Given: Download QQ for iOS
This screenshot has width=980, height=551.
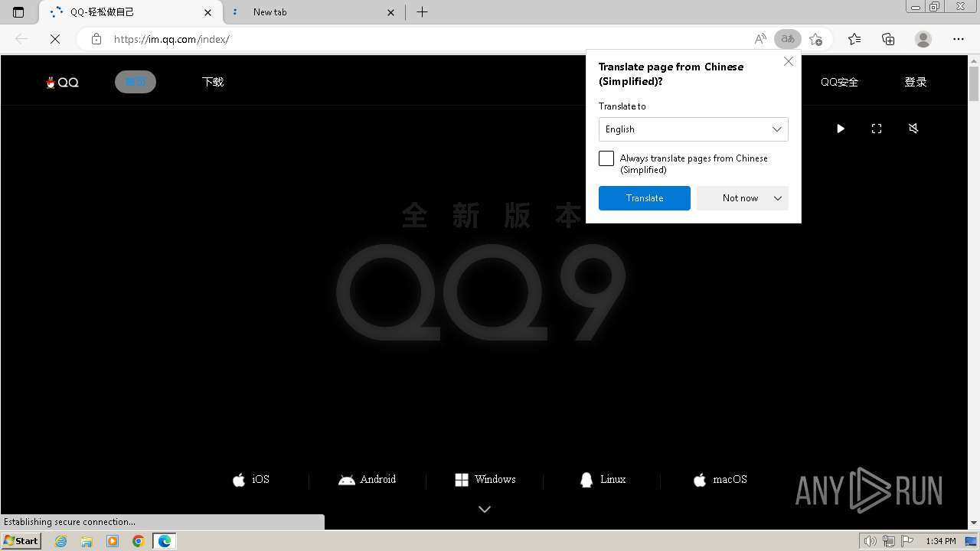Looking at the screenshot, I should [x=251, y=480].
